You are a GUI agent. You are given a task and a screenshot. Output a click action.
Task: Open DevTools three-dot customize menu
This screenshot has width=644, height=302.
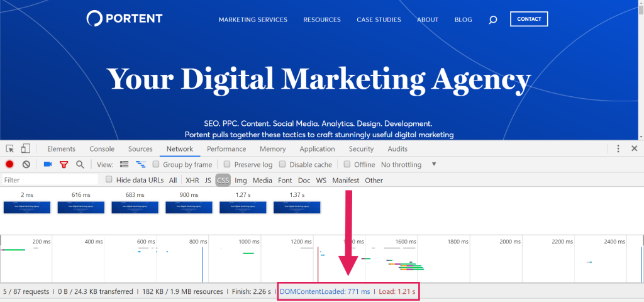[x=618, y=148]
